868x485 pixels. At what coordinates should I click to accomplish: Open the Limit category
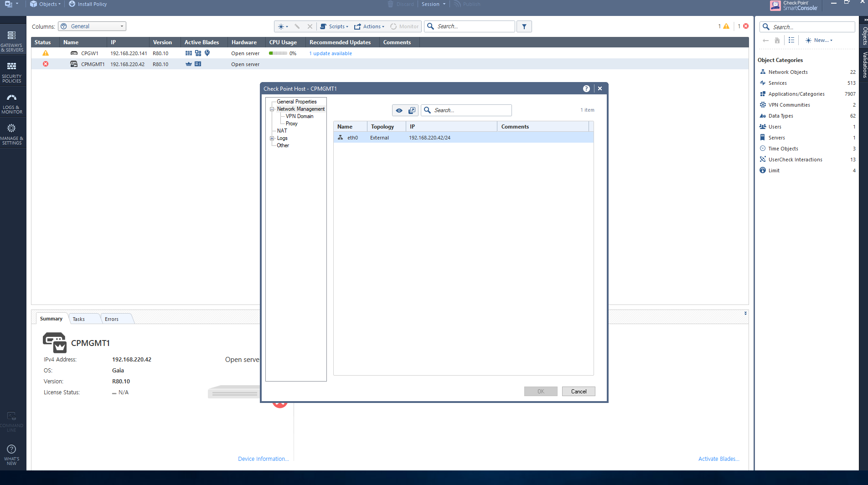[807, 170]
